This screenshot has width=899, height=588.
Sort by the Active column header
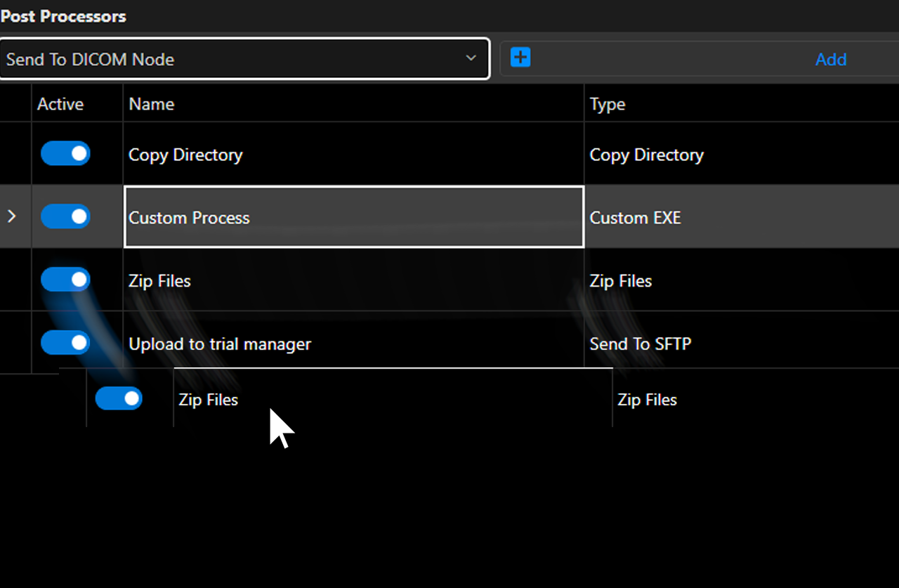(60, 104)
